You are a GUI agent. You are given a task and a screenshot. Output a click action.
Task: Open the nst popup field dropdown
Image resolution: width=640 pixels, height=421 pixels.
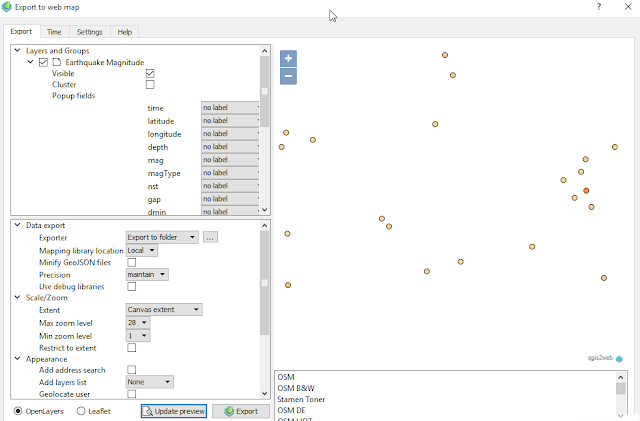pos(230,186)
